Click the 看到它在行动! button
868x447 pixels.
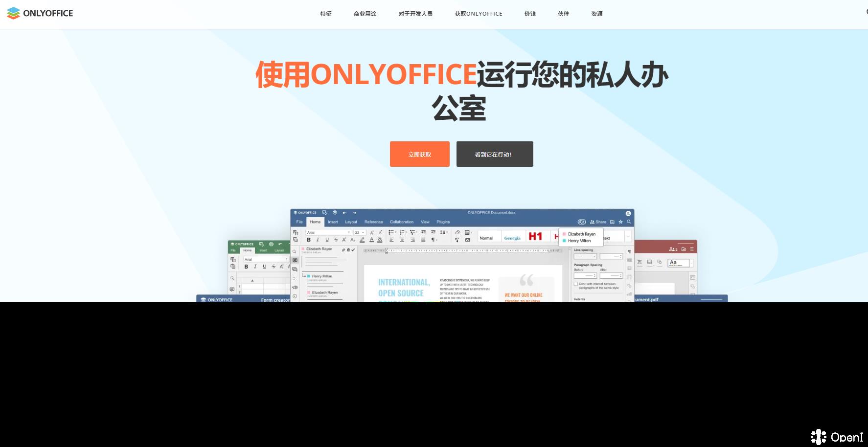[494, 154]
